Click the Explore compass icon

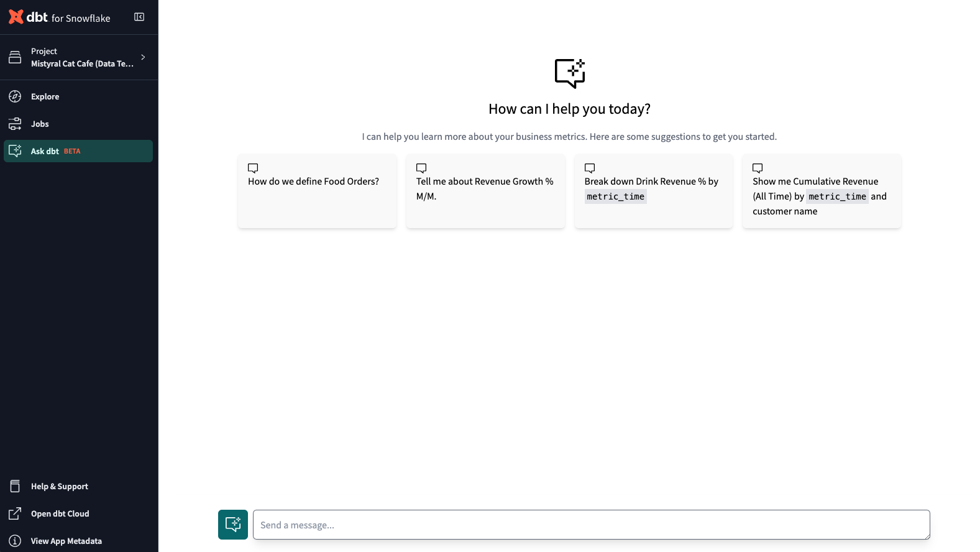coord(15,96)
